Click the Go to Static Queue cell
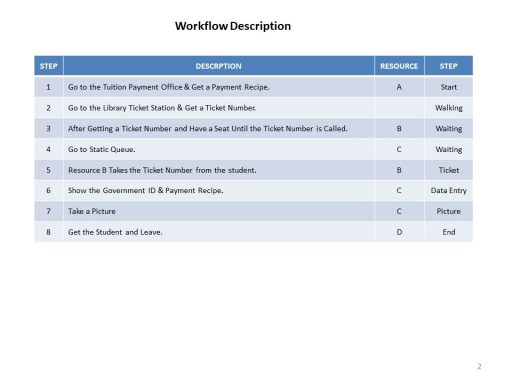This screenshot has height=384, width=512. (219, 149)
